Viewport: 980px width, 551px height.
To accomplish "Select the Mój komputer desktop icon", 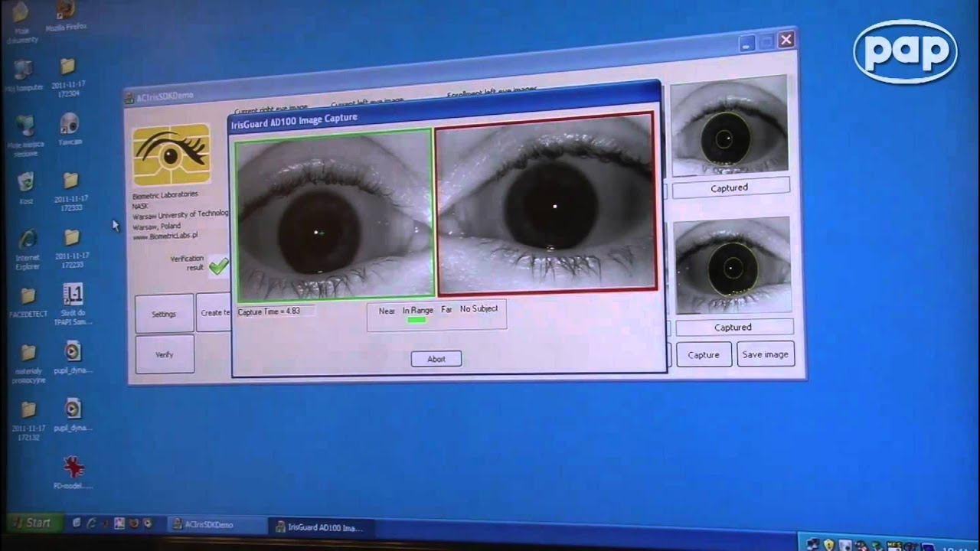I will [x=23, y=76].
